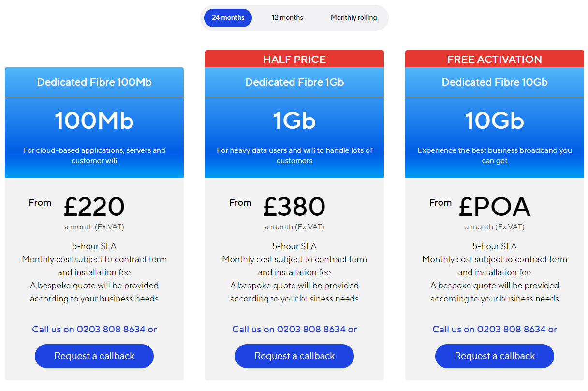Click the large 100Mb speed heading

click(94, 120)
